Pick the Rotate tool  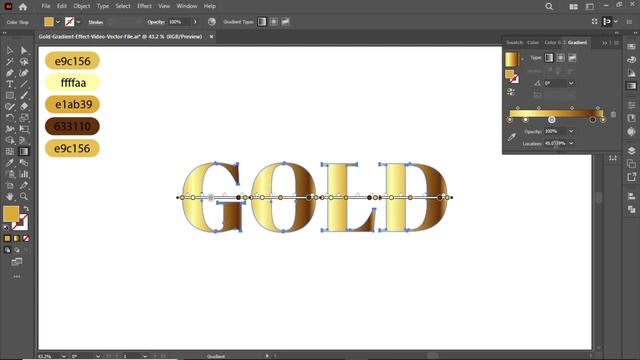10,118
